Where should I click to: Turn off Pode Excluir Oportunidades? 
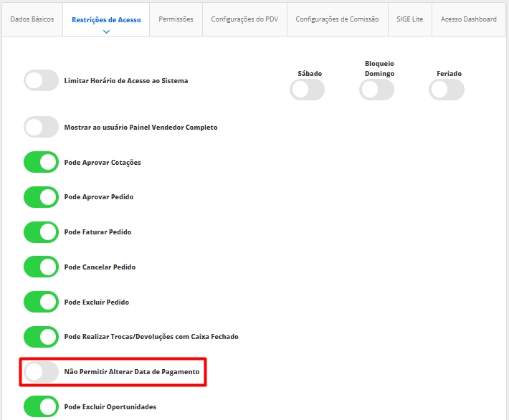tap(41, 407)
